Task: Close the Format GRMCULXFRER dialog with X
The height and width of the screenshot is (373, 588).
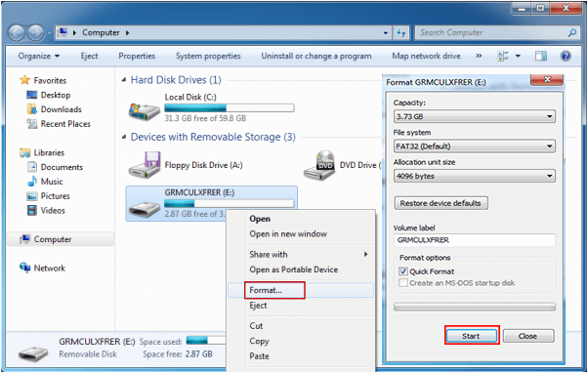Action: tap(547, 79)
